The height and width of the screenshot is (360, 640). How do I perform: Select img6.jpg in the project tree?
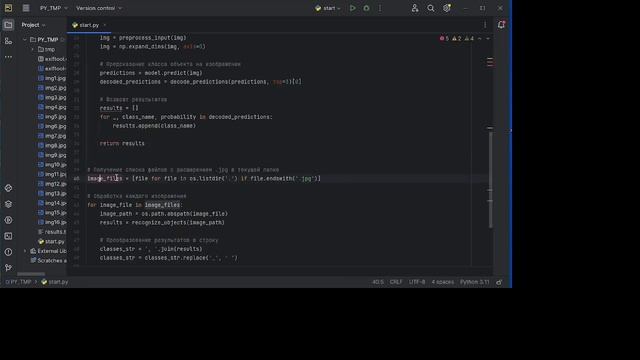52,126
